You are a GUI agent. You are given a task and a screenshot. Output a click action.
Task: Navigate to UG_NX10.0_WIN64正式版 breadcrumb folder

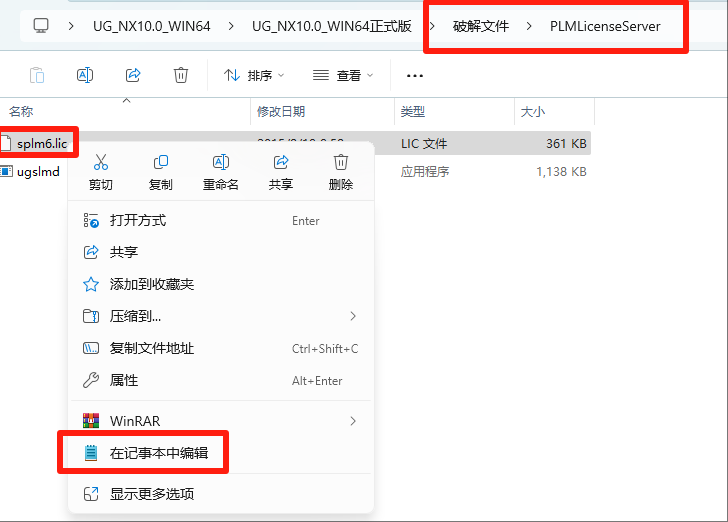(x=332, y=26)
